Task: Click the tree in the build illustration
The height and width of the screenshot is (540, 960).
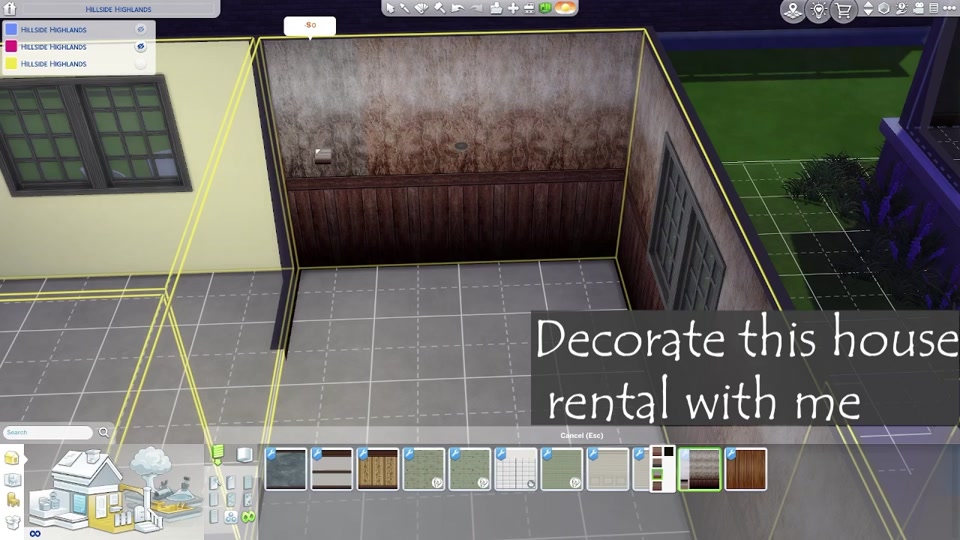Action: pyautogui.click(x=150, y=464)
